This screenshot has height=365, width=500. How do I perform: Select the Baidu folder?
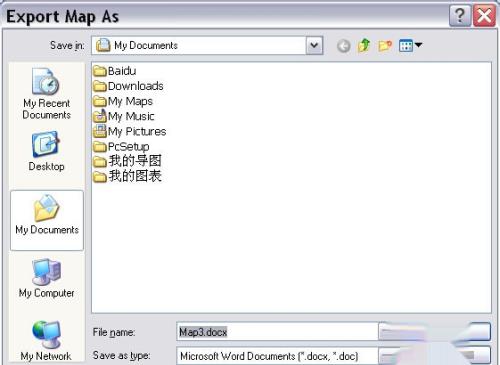point(115,71)
